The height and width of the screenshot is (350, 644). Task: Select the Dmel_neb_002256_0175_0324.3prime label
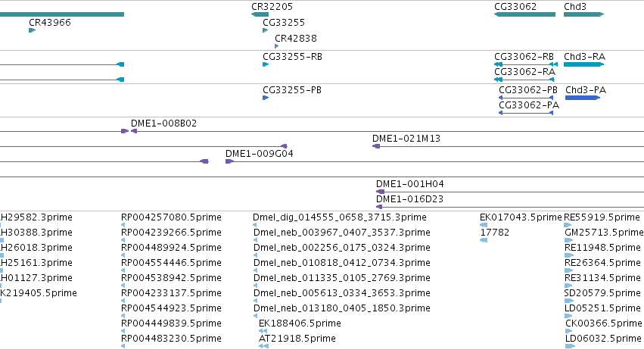tap(342, 248)
